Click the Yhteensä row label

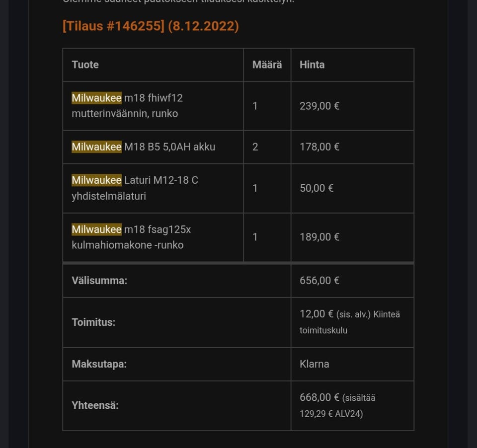[x=95, y=405]
